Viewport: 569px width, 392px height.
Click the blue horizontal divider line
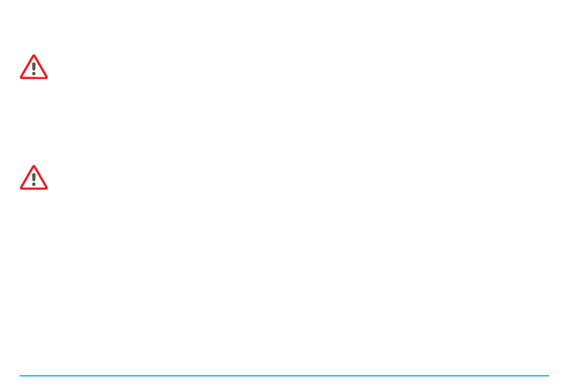pos(284,376)
